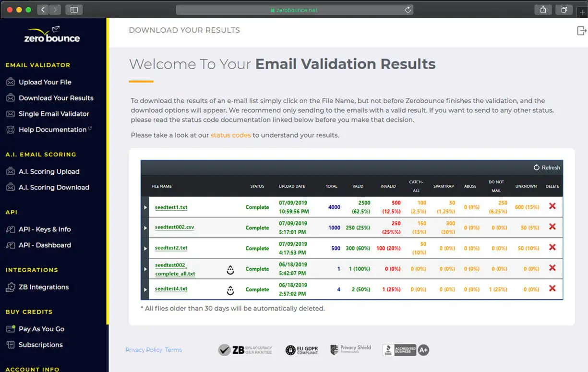Click the Pay As You Go card icon

click(x=10, y=329)
